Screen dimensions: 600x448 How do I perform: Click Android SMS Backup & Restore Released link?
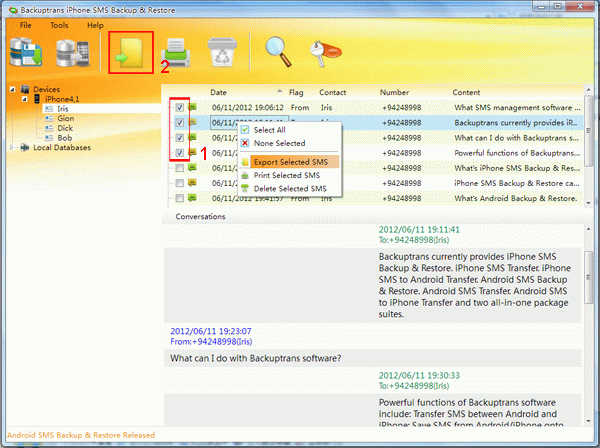click(81, 435)
